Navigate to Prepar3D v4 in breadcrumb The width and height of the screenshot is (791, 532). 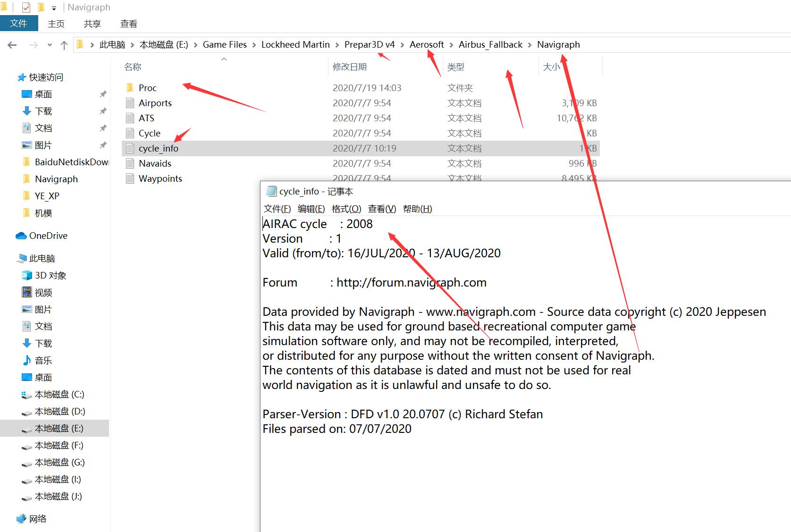(x=369, y=44)
